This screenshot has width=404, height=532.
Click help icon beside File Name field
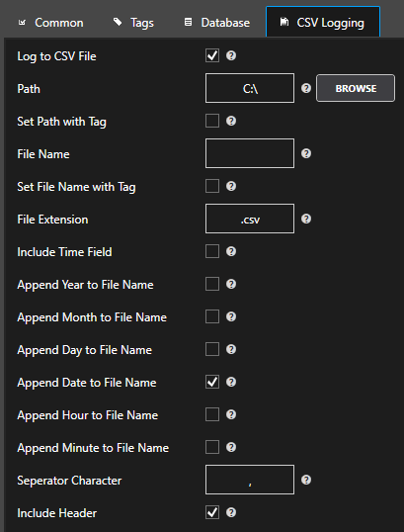pos(306,153)
